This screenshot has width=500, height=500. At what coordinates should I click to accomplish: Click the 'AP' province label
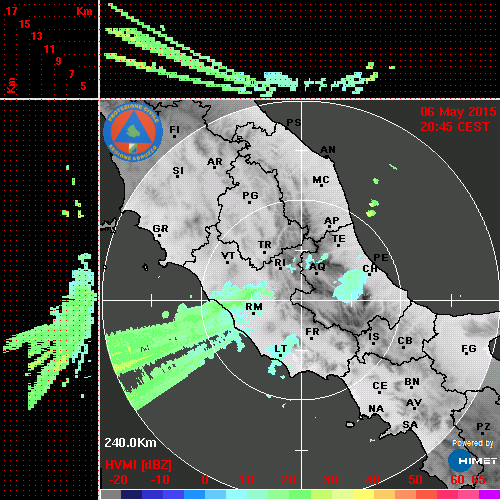tap(332, 221)
